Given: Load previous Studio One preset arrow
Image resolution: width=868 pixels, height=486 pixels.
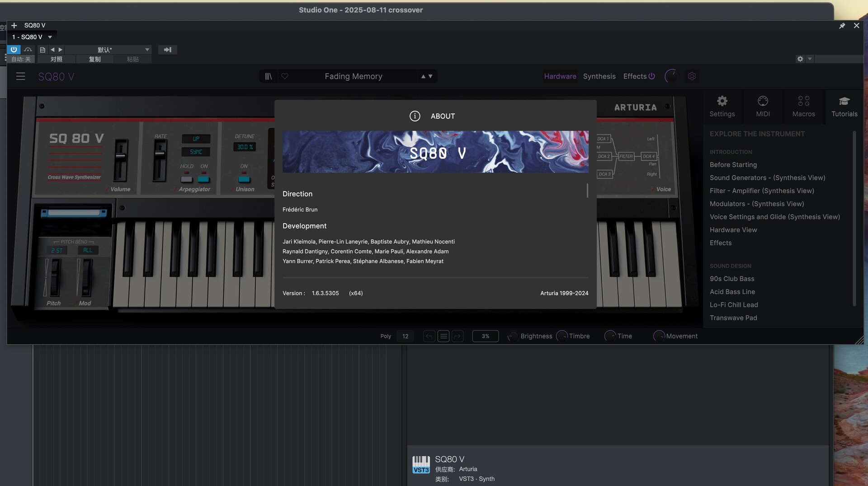Looking at the screenshot, I should pyautogui.click(x=52, y=50).
